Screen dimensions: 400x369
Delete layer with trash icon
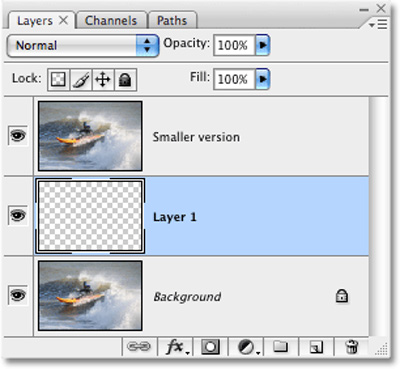351,347
